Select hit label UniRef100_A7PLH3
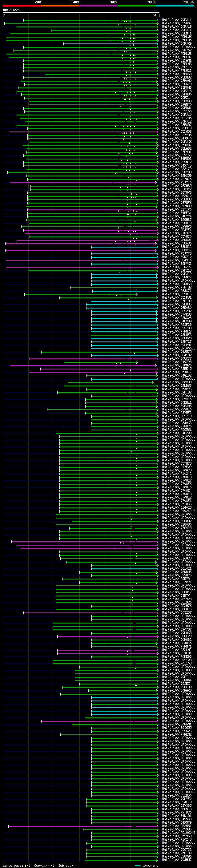 click(176, 64)
